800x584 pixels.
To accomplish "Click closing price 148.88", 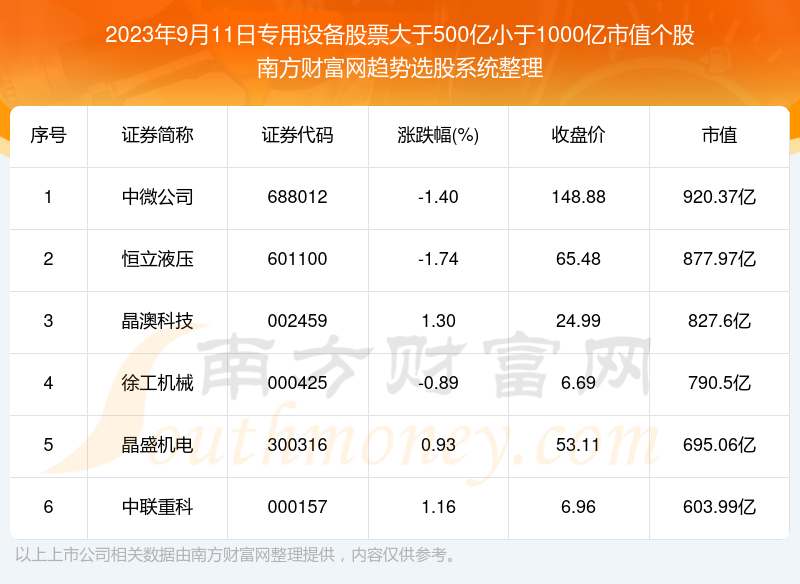I will pyautogui.click(x=579, y=197).
